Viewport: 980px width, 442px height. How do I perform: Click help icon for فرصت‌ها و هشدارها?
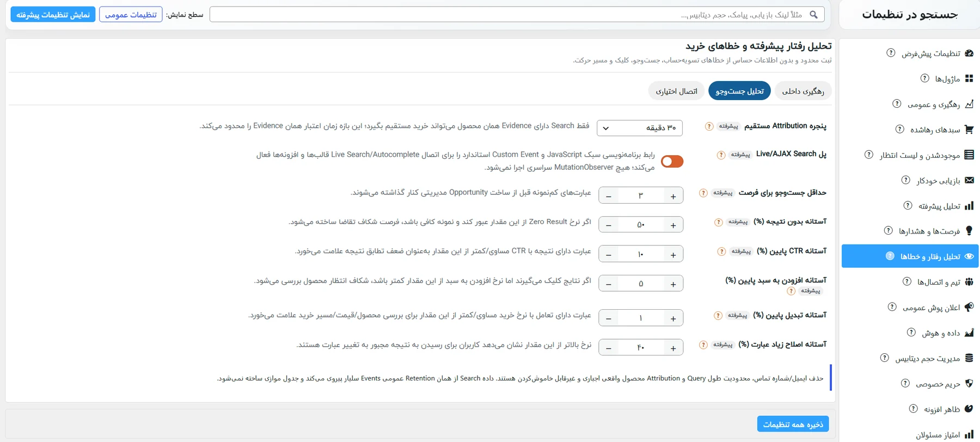click(888, 230)
